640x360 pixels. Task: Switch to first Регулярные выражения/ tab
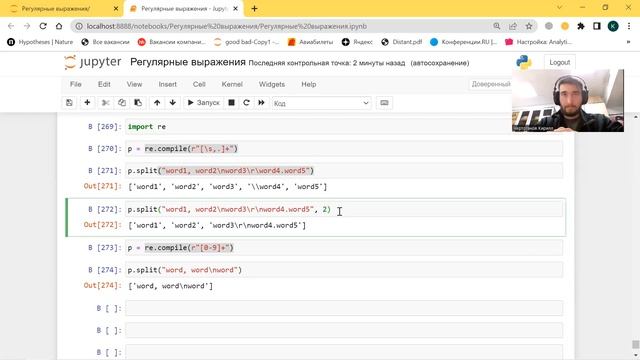click(x=55, y=9)
